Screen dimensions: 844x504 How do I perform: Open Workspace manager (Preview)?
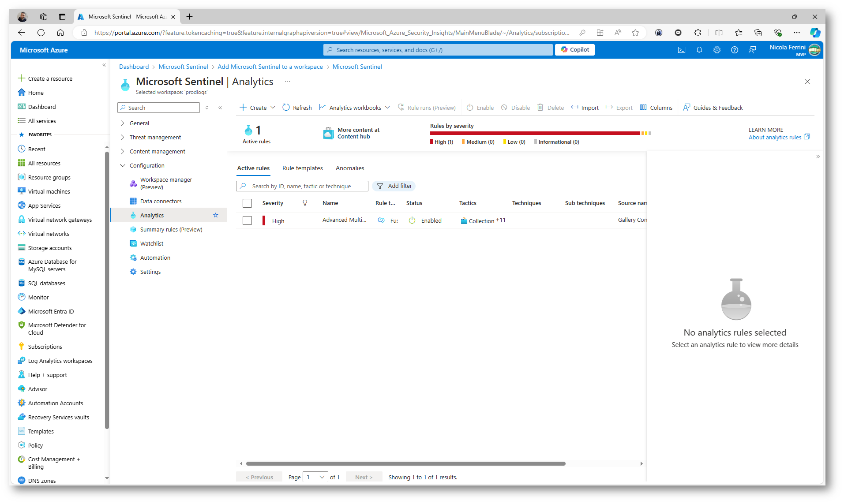pos(166,183)
